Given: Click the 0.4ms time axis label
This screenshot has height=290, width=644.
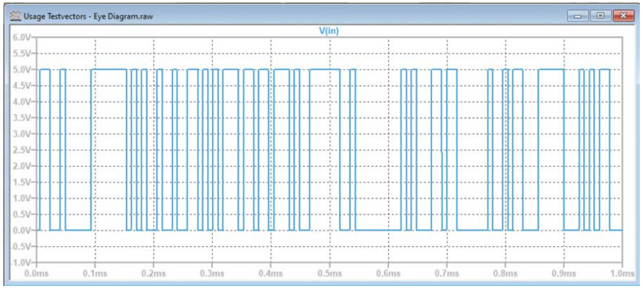Looking at the screenshot, I should point(271,273).
